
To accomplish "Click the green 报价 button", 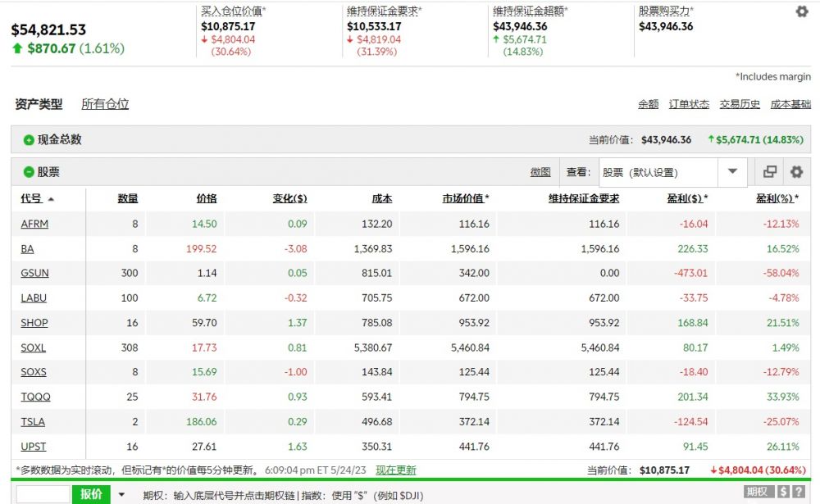I will (x=92, y=494).
